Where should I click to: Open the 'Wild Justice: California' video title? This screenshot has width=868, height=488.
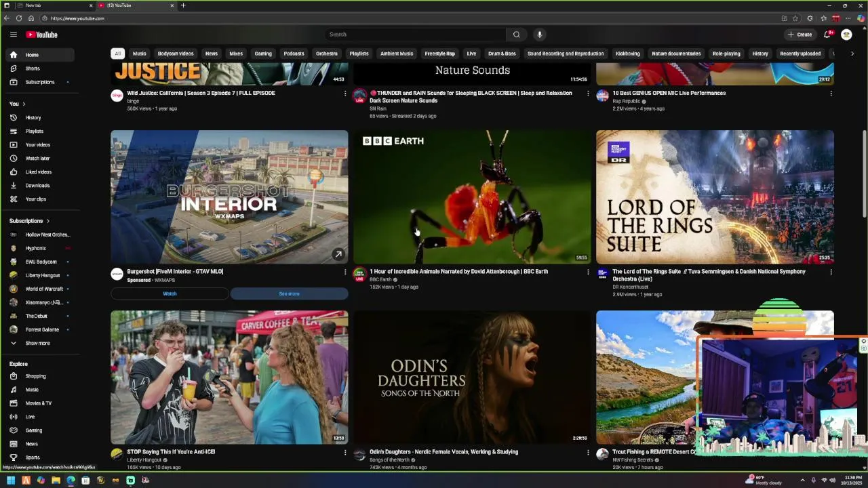click(x=201, y=93)
